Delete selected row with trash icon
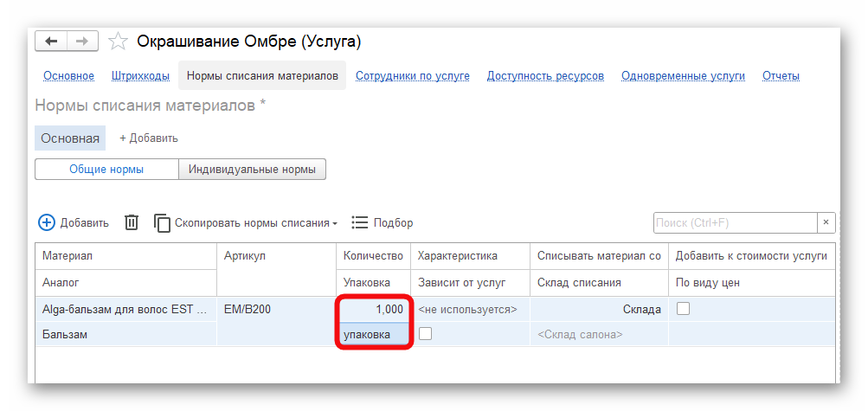This screenshot has width=868, height=411. 132,223
